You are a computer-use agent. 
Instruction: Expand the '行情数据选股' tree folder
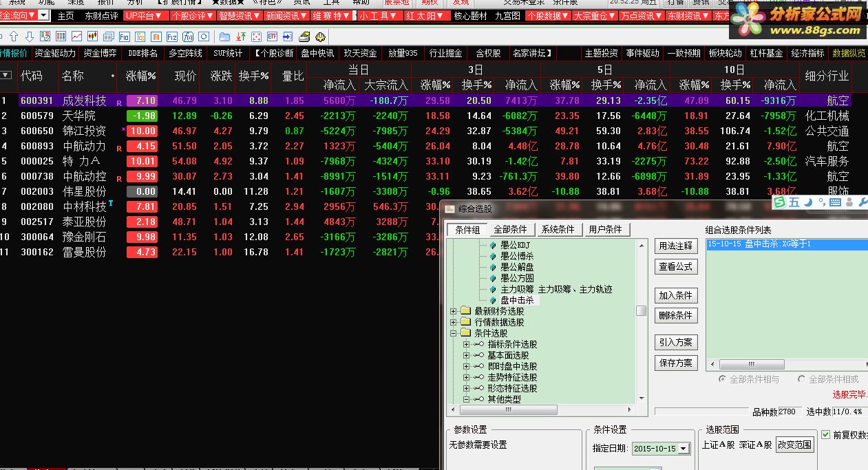(x=454, y=322)
